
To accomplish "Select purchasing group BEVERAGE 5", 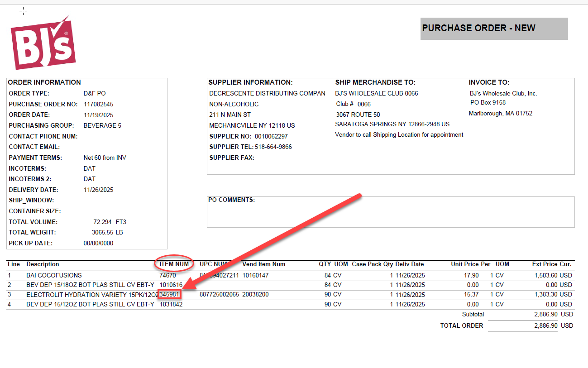I will tap(102, 125).
